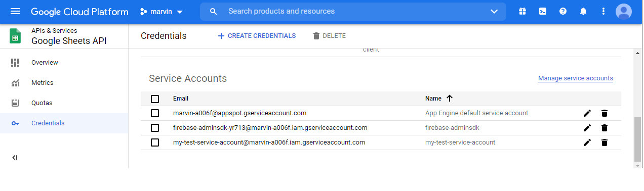Toggle the Name sort arrow
This screenshot has width=644, height=191.
450,99
